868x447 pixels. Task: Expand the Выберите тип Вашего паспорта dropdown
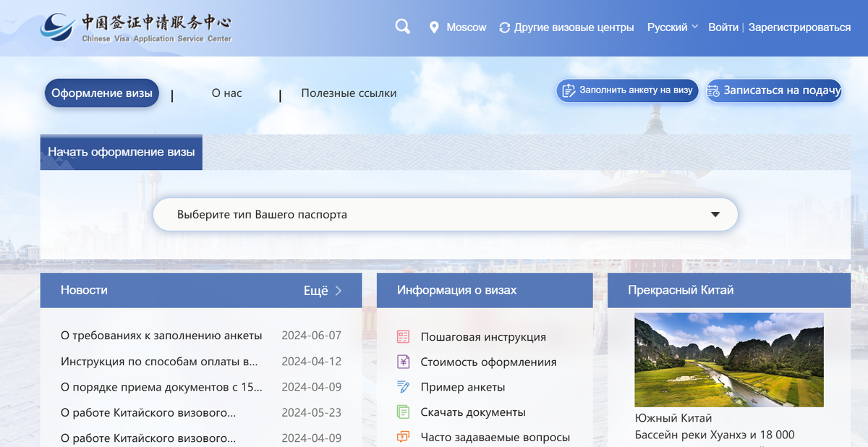[x=446, y=215]
